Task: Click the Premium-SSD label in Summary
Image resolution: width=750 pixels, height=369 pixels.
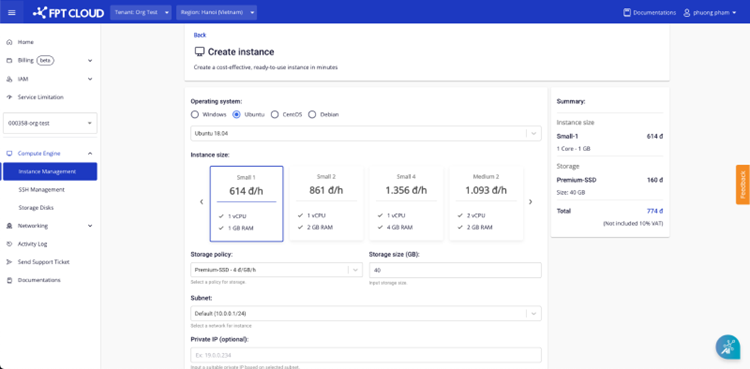Action: pos(576,180)
